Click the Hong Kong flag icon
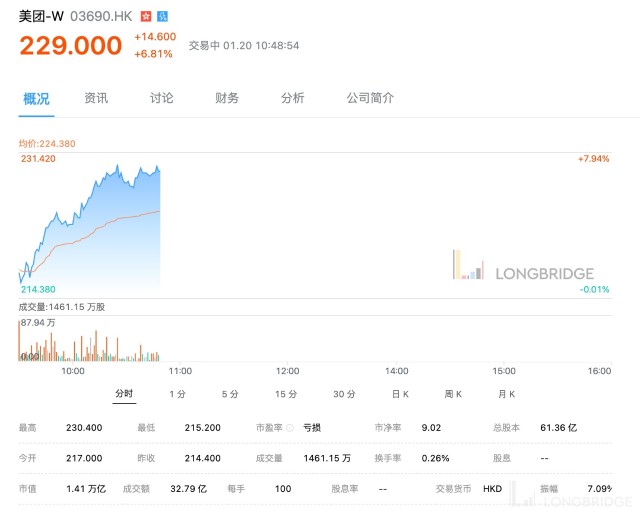640x515 pixels. (x=146, y=16)
